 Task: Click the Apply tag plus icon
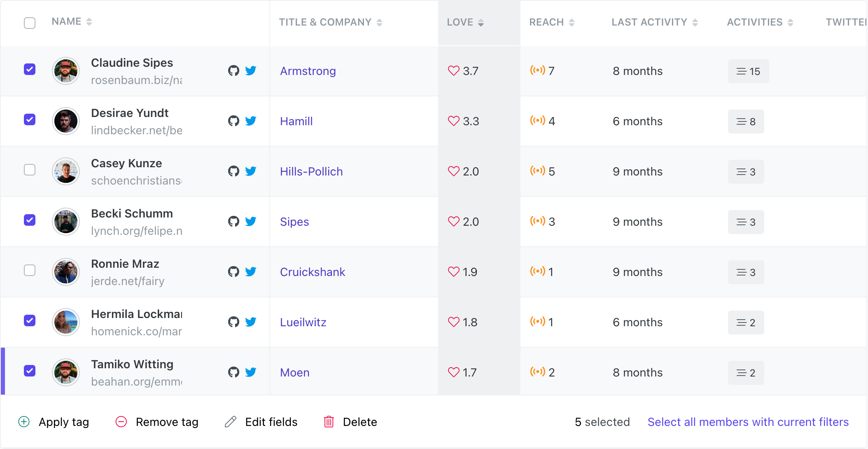tap(24, 422)
